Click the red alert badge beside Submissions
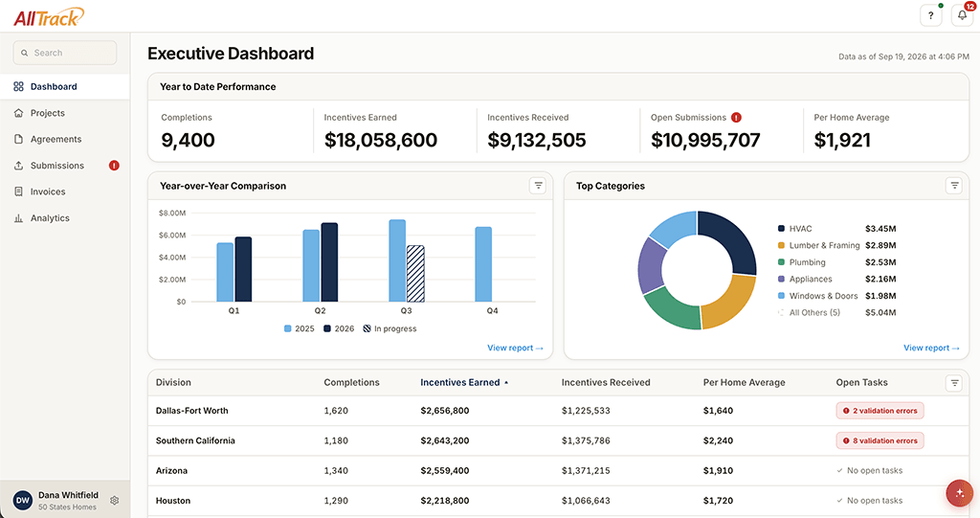Screen dimensions: 980x518 pyautogui.click(x=114, y=165)
